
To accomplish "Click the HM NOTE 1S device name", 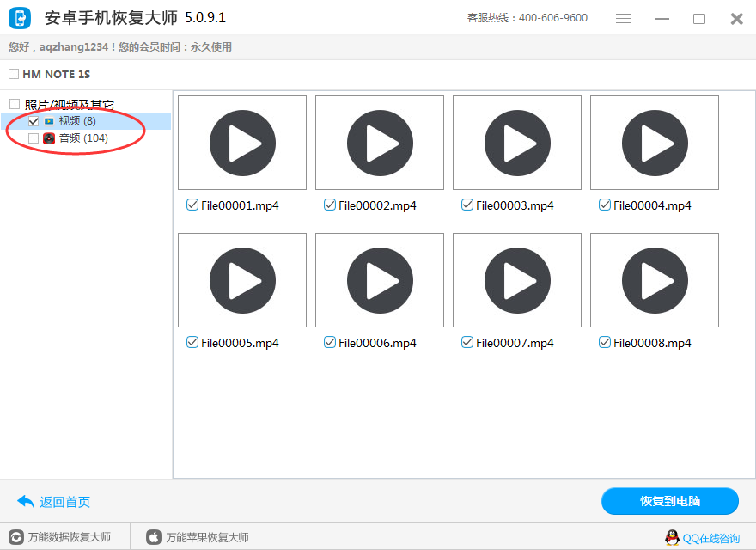I will click(57, 74).
